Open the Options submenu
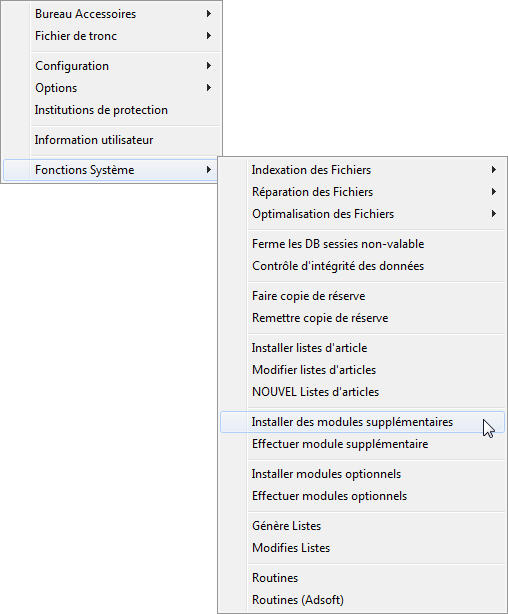 (112, 88)
